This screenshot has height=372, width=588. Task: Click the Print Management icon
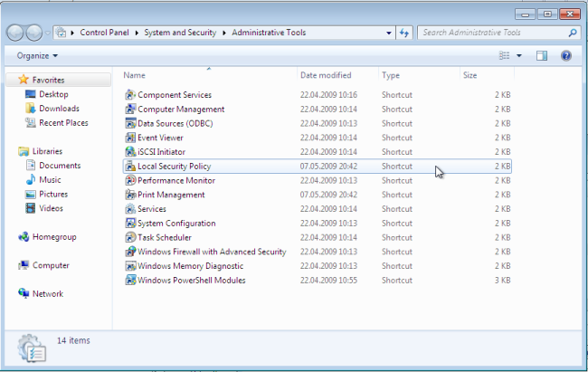130,195
